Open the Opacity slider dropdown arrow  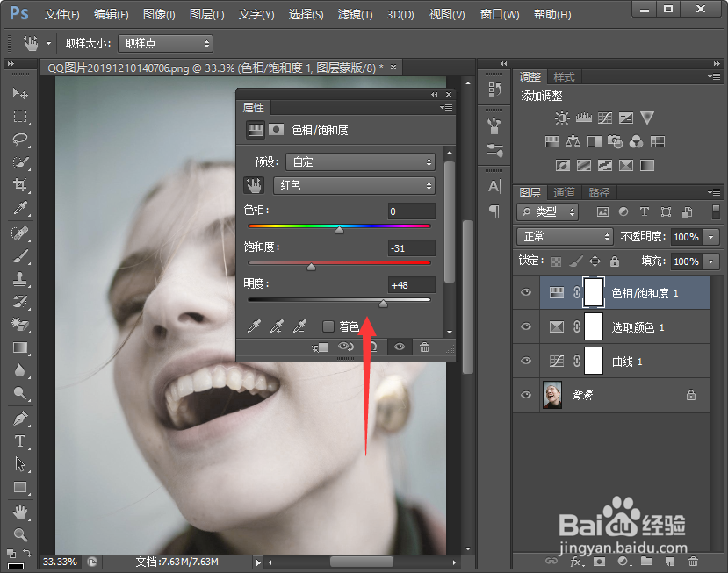[x=710, y=237]
